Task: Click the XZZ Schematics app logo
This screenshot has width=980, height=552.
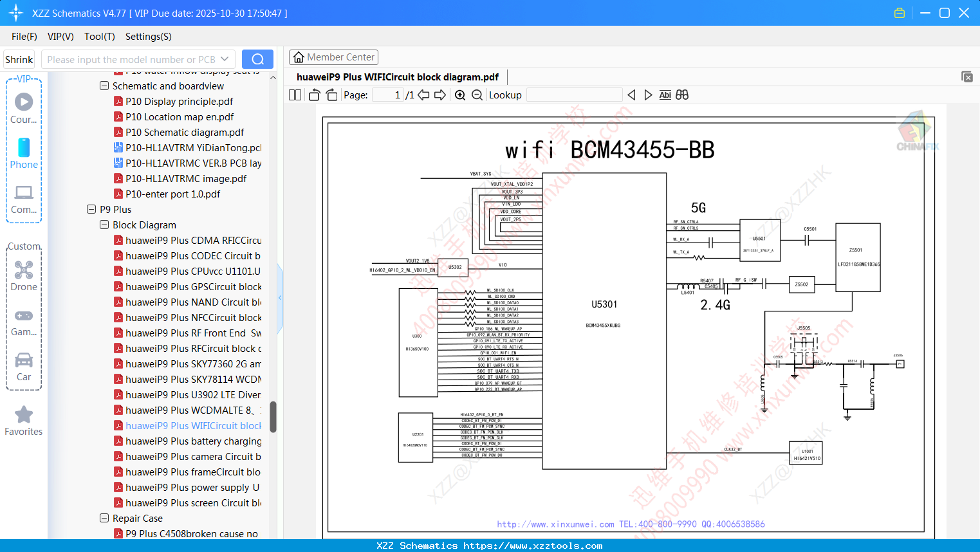Action: [16, 13]
